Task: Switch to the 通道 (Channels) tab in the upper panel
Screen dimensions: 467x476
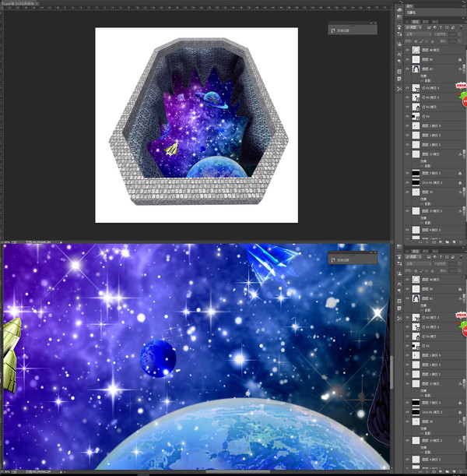Action: tap(425, 22)
